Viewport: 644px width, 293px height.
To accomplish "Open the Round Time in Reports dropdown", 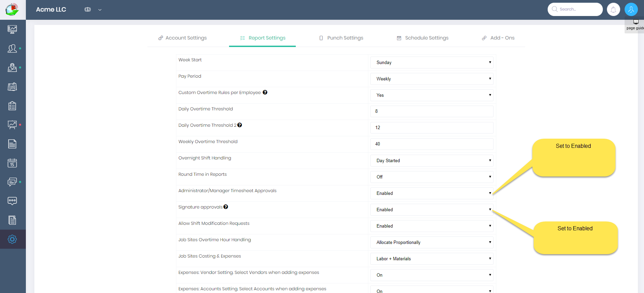I will [432, 177].
